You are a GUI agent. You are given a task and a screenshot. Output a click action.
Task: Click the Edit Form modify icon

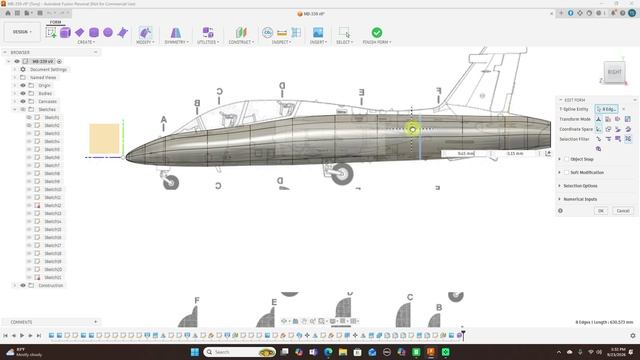(x=145, y=33)
